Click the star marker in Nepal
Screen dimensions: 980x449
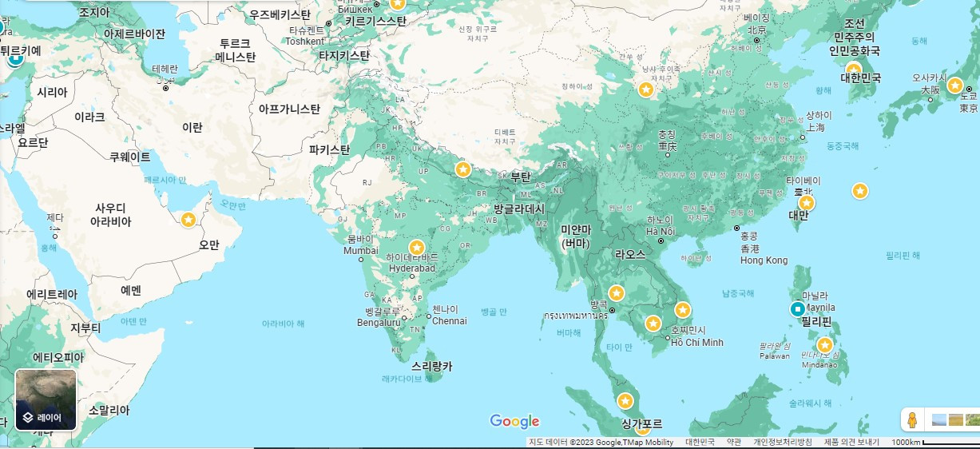click(462, 169)
